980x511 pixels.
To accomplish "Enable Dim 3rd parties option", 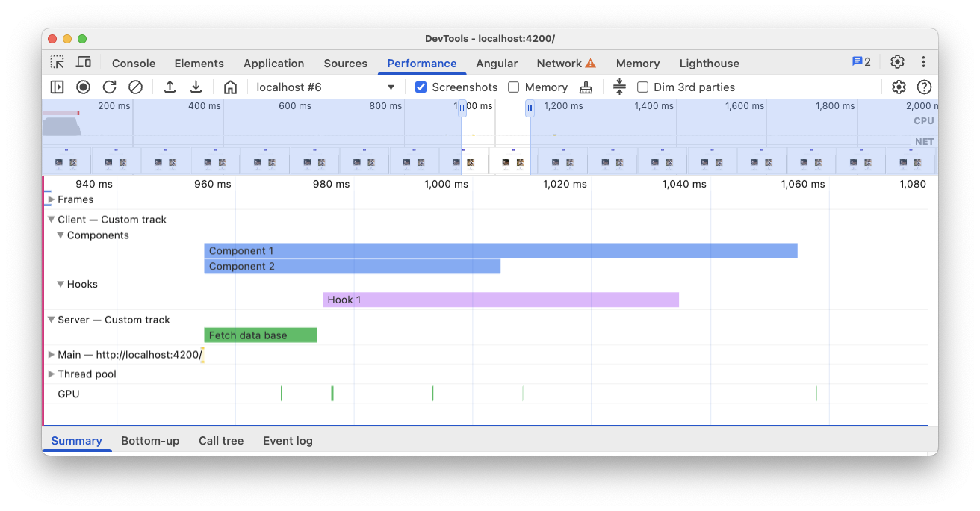I will coord(643,87).
